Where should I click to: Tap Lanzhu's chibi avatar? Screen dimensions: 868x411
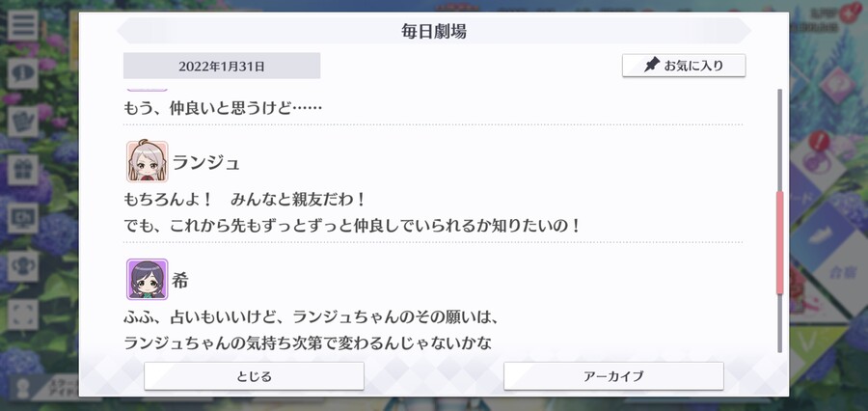[x=147, y=162]
